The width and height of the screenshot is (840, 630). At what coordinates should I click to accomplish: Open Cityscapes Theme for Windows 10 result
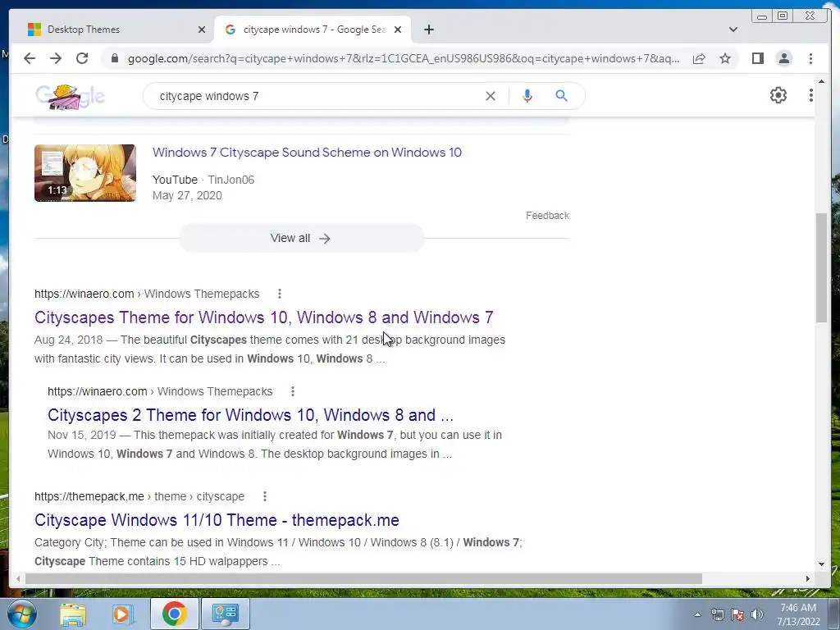click(263, 317)
